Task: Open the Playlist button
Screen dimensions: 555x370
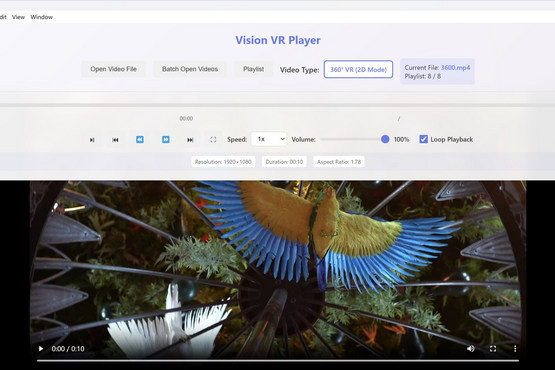Action: 253,69
